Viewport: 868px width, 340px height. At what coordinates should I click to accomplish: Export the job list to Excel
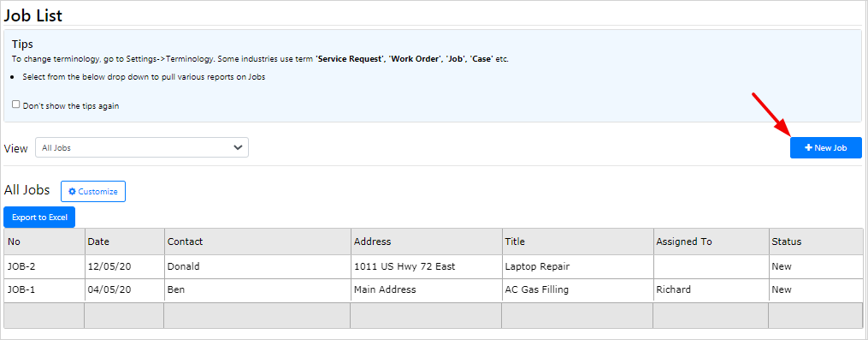point(39,218)
